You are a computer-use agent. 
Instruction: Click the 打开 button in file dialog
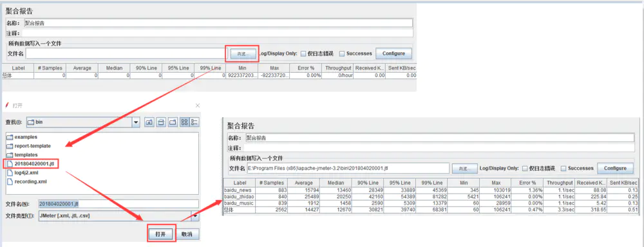[160, 234]
